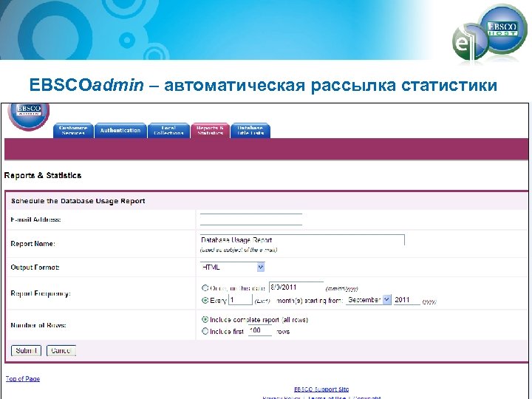Click the Report Name text field

pos(302,240)
